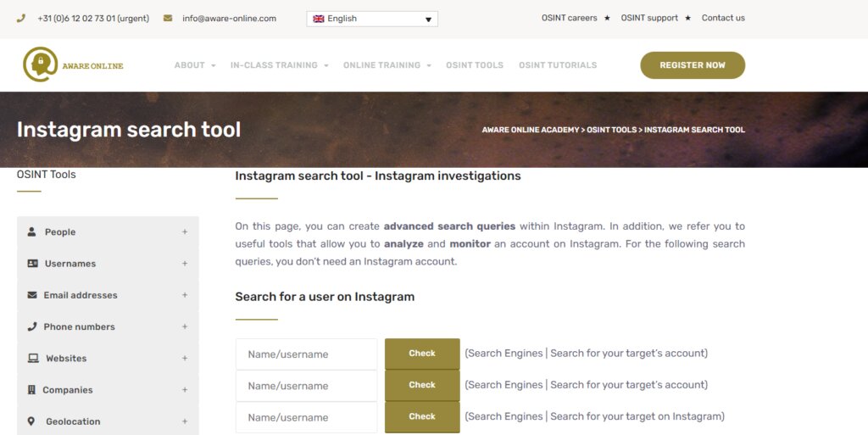Expand the About menu dropdown
Viewport: 868px width, 435px height.
click(195, 65)
